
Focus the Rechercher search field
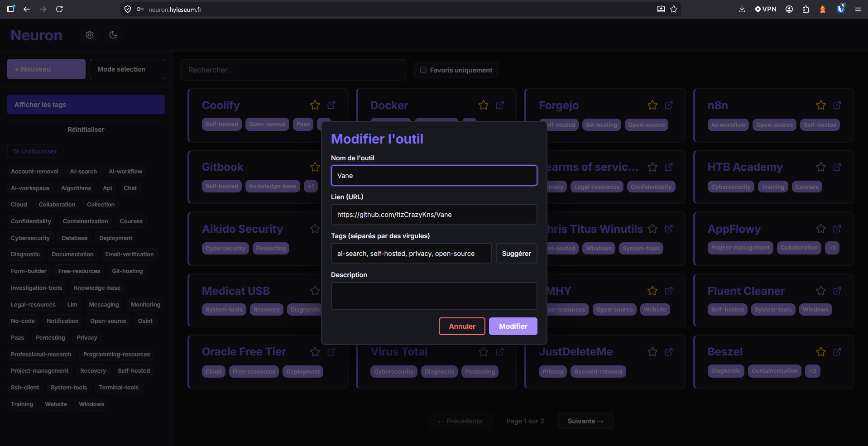click(293, 70)
